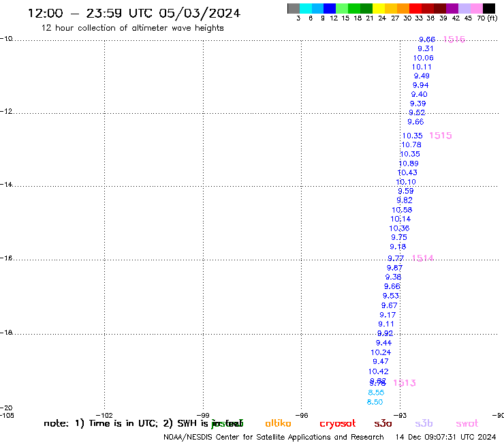Click the wave height value '9.38'

pos(393,277)
